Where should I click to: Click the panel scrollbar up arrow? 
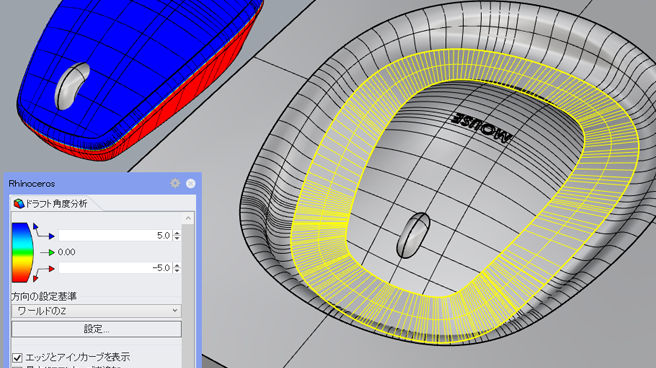coord(188,218)
